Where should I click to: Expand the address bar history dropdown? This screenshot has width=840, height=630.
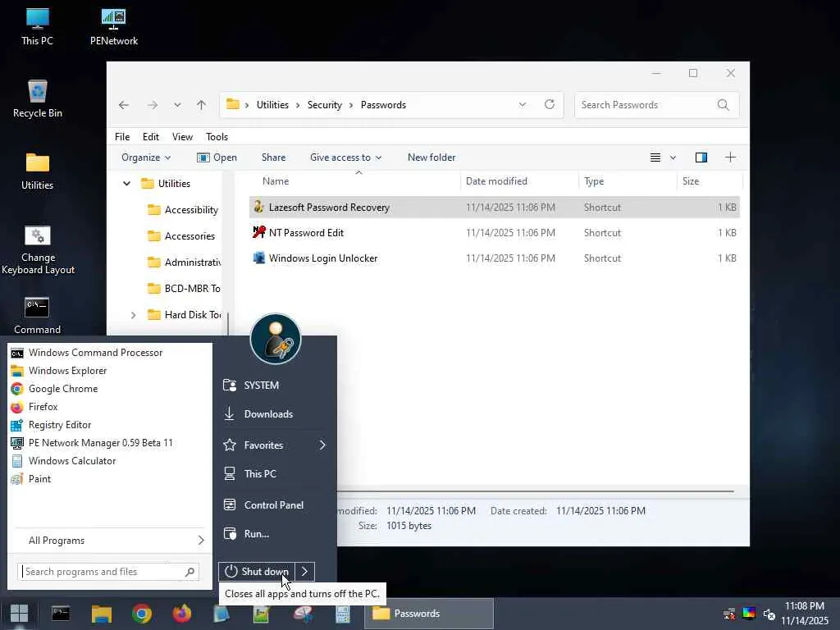click(523, 104)
